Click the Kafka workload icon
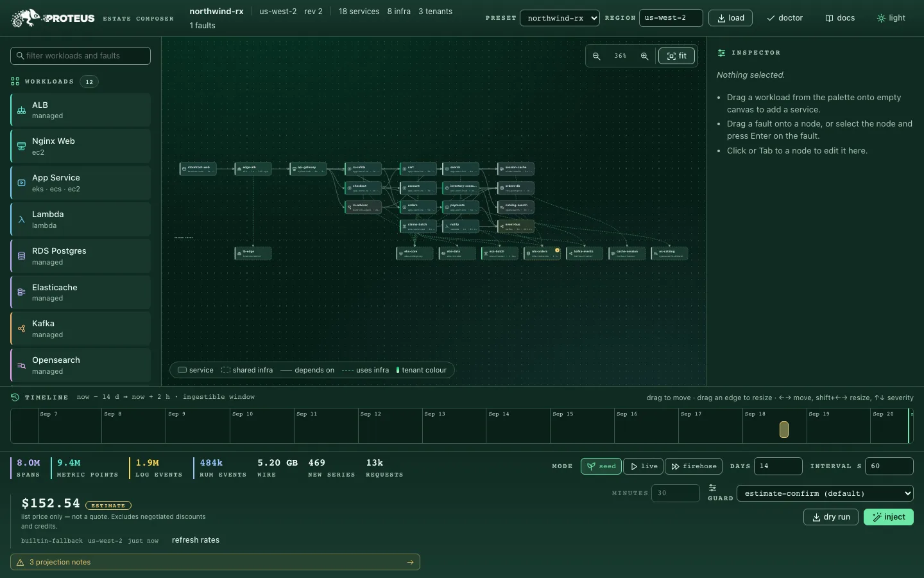Image resolution: width=924 pixels, height=578 pixels. (x=21, y=328)
